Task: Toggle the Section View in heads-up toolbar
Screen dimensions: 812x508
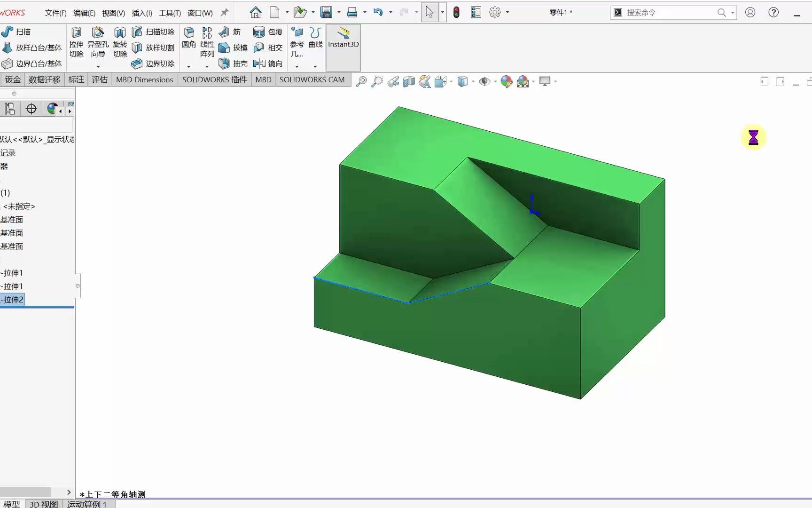Action: click(x=408, y=81)
